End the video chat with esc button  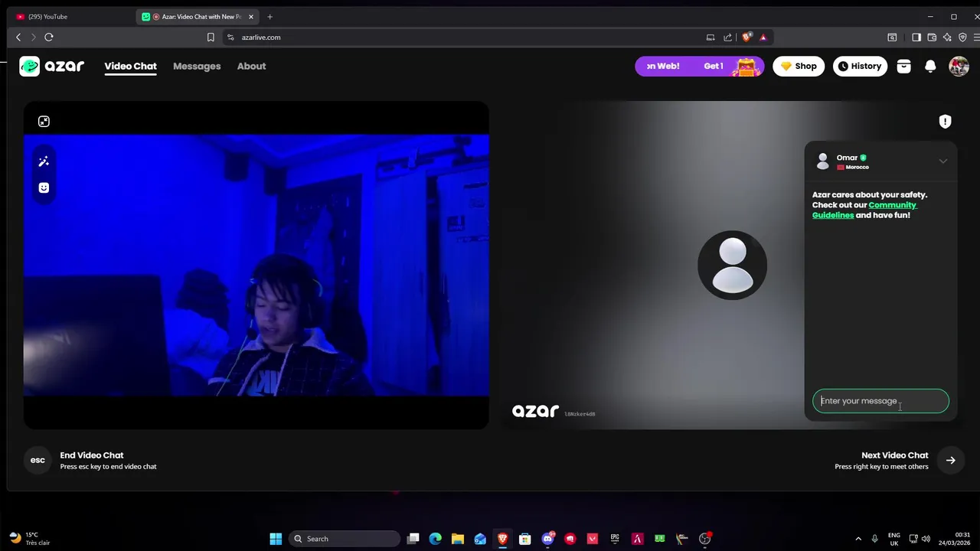coord(38,460)
